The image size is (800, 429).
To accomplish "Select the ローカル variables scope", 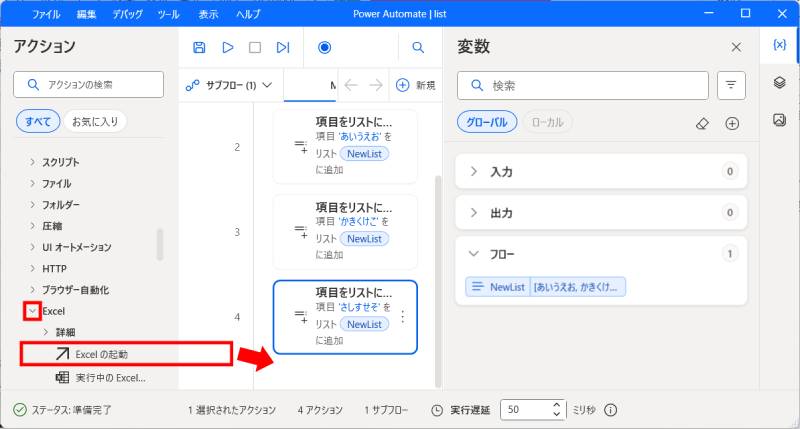I will pos(547,122).
